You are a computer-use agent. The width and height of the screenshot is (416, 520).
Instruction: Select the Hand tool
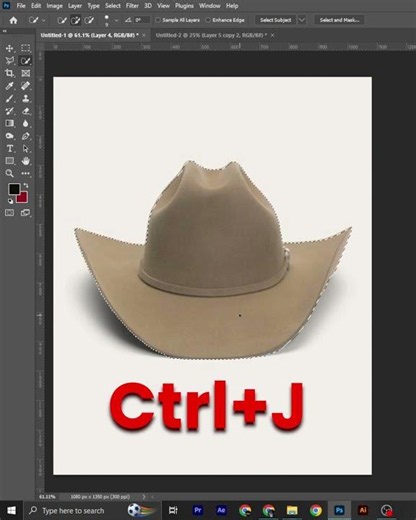pos(26,161)
